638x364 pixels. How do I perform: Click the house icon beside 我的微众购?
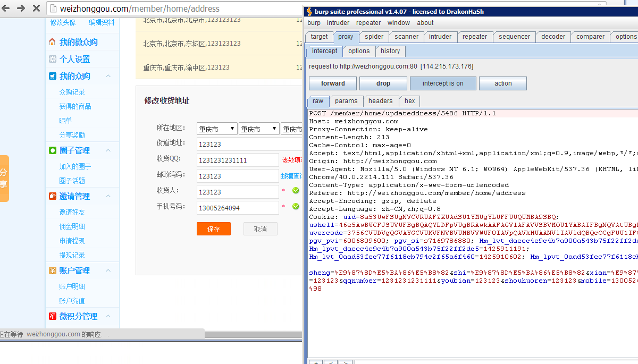click(x=52, y=42)
